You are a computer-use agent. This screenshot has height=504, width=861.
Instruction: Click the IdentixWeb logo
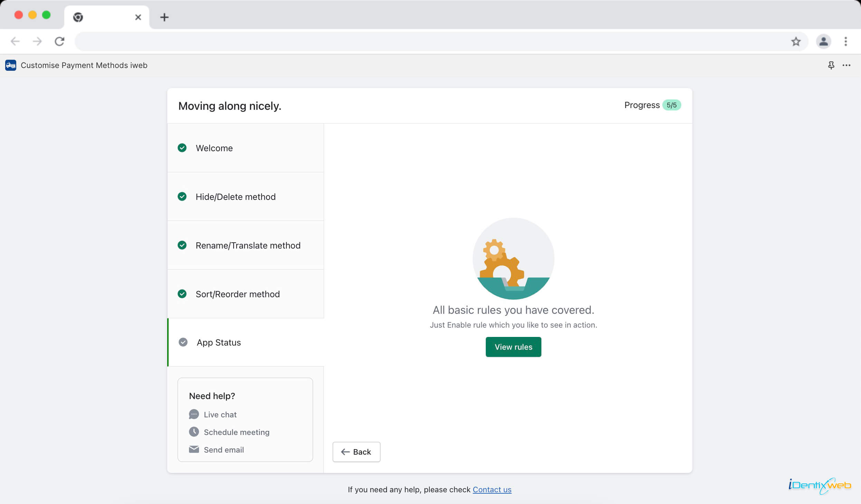click(820, 486)
